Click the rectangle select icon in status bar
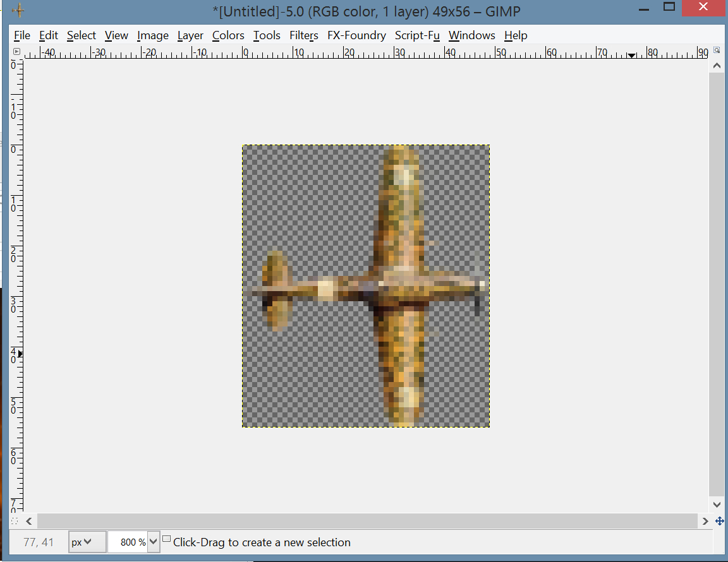Viewport: 728px width, 562px height. pyautogui.click(x=166, y=539)
